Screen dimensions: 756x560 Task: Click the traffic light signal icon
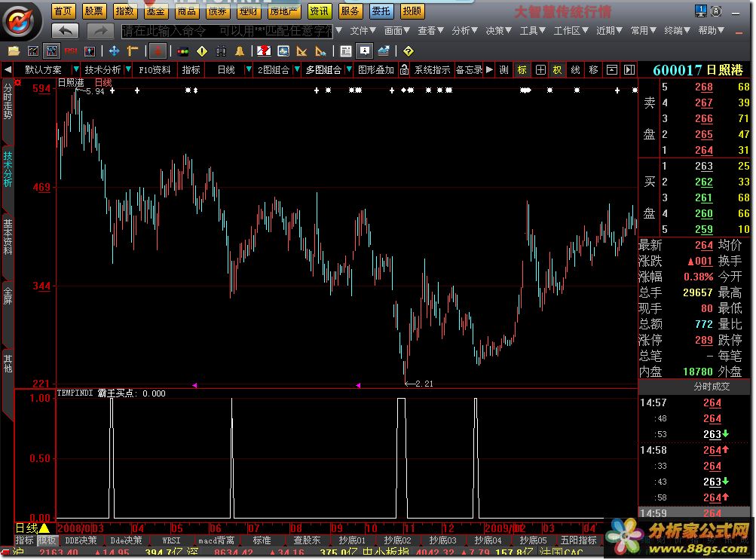coord(183,51)
